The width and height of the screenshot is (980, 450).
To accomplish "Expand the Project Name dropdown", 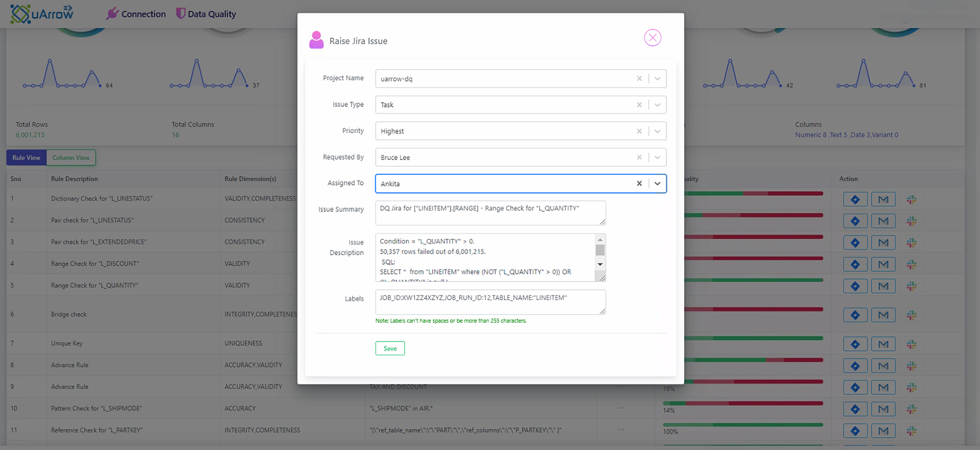I will 658,79.
